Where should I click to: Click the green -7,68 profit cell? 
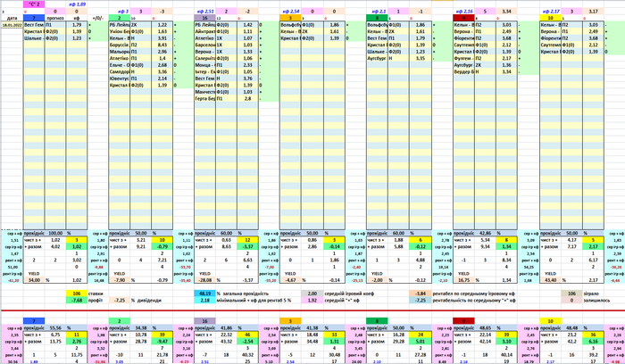point(77,301)
